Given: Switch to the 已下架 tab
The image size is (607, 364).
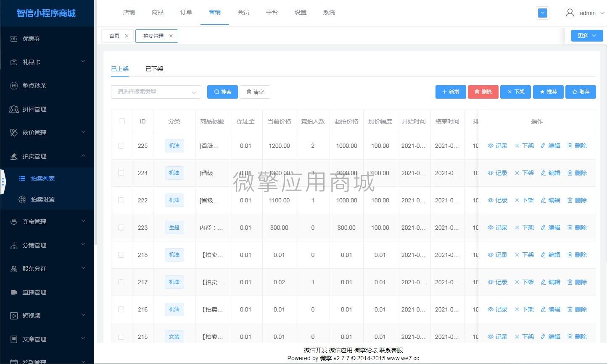Looking at the screenshot, I should pos(154,69).
